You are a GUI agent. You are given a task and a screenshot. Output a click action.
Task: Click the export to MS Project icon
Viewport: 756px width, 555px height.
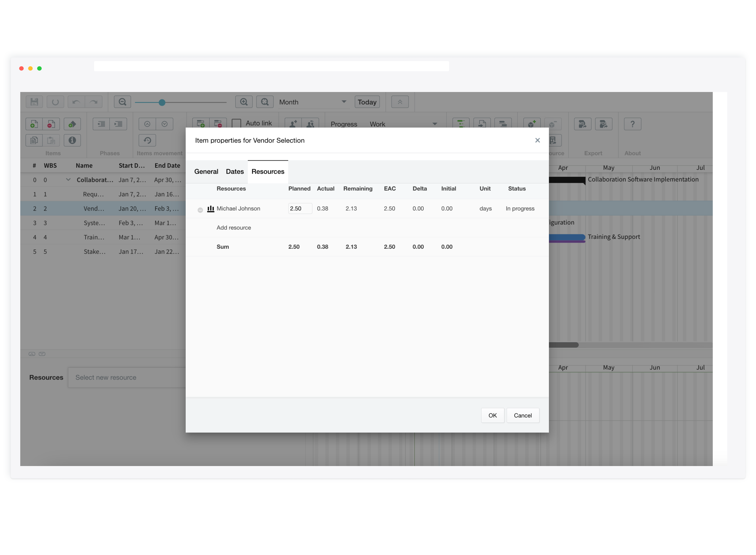coord(582,124)
